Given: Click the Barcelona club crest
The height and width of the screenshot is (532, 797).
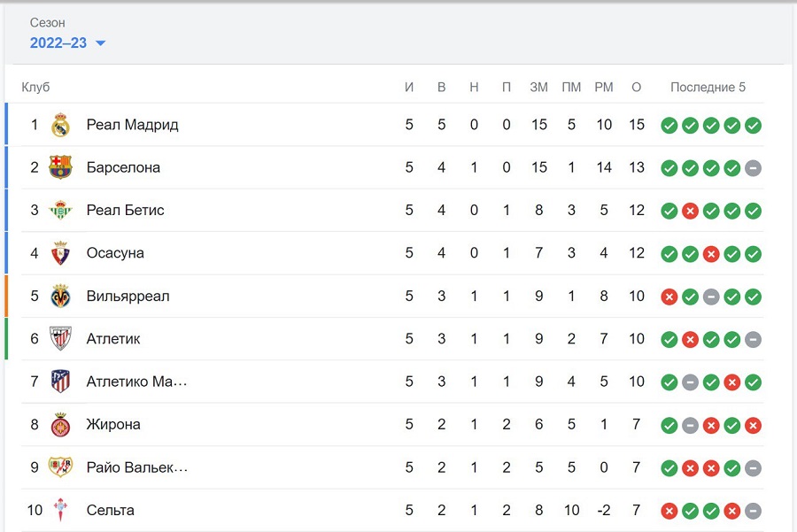Looking at the screenshot, I should 60,167.
